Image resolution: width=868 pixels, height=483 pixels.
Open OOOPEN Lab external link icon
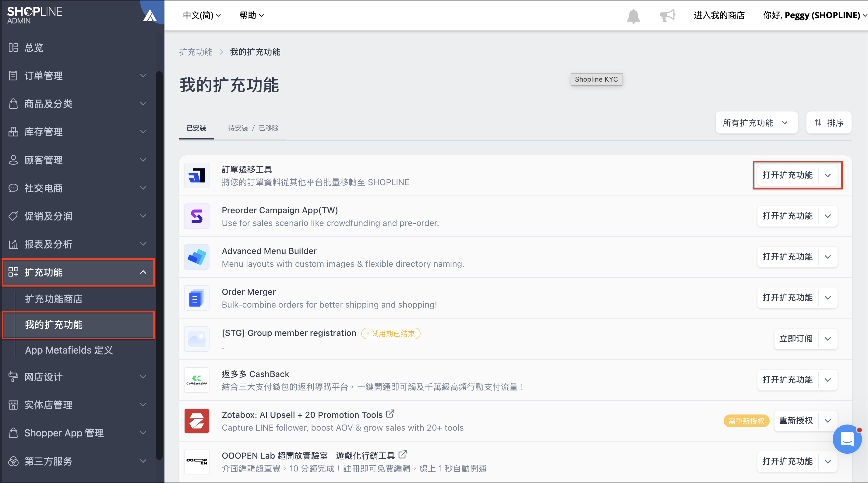point(403,454)
